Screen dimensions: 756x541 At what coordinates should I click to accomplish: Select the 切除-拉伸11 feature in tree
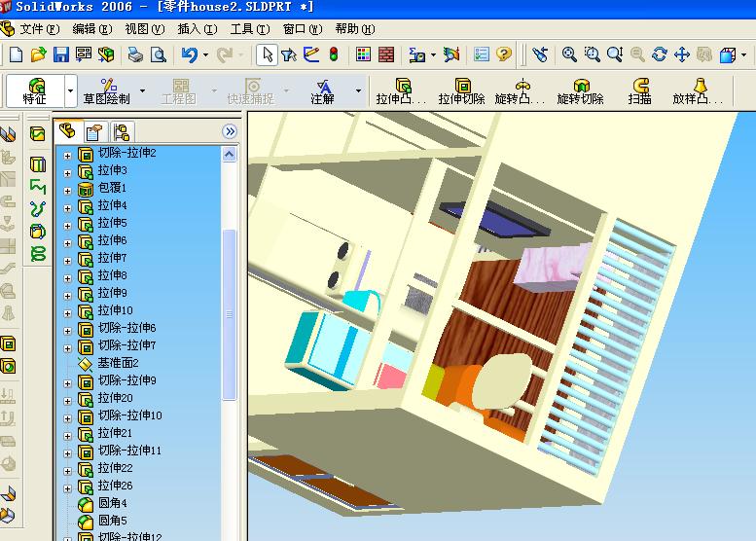[x=129, y=451]
